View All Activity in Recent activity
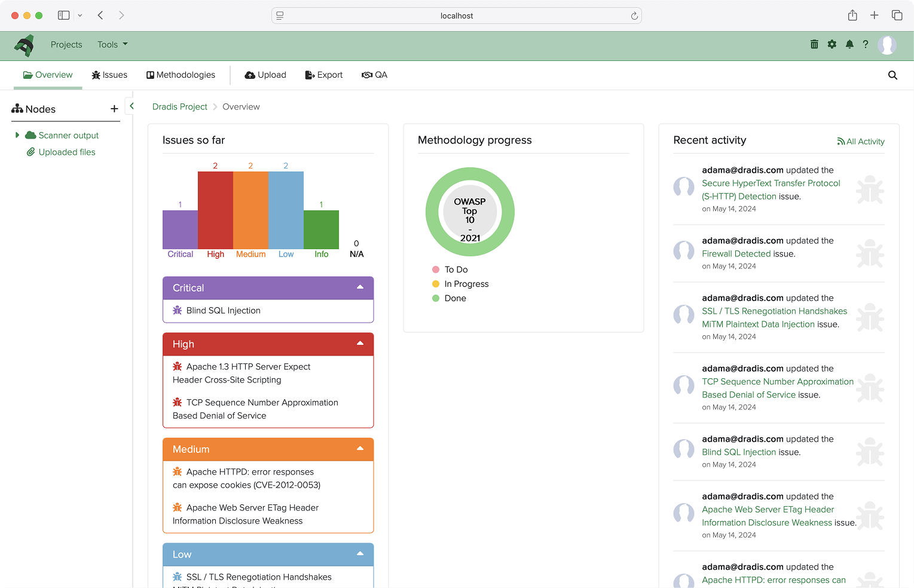Viewport: 914px width, 588px height. tap(865, 141)
